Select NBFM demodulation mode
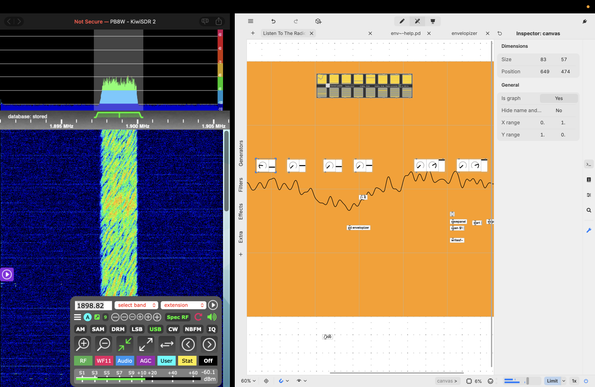Screen dimensions: 595x387 [193, 329]
